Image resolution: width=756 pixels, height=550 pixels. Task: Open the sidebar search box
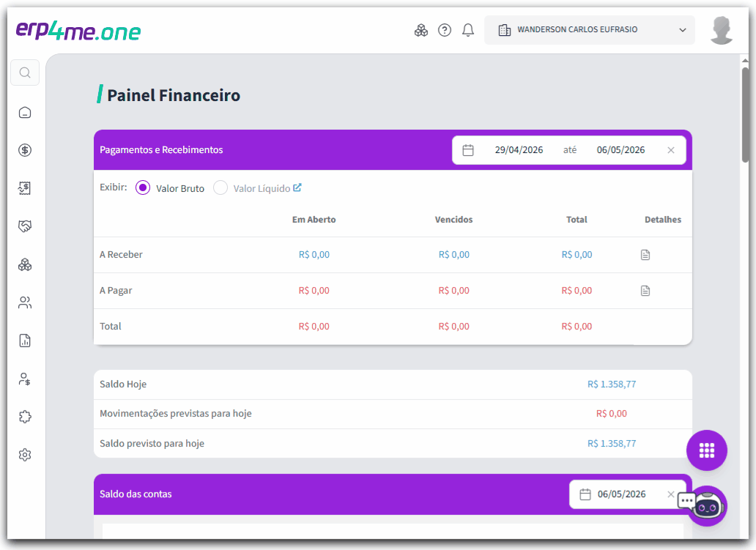click(25, 73)
